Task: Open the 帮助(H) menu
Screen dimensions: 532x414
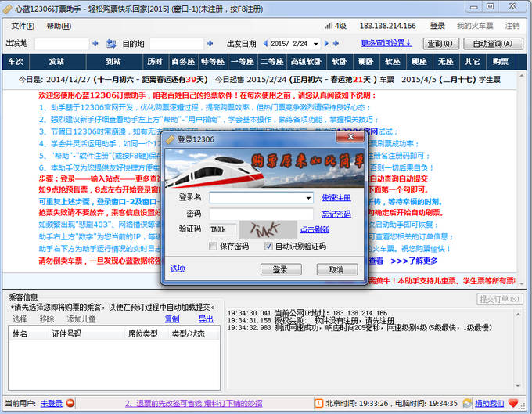Action: (59, 26)
